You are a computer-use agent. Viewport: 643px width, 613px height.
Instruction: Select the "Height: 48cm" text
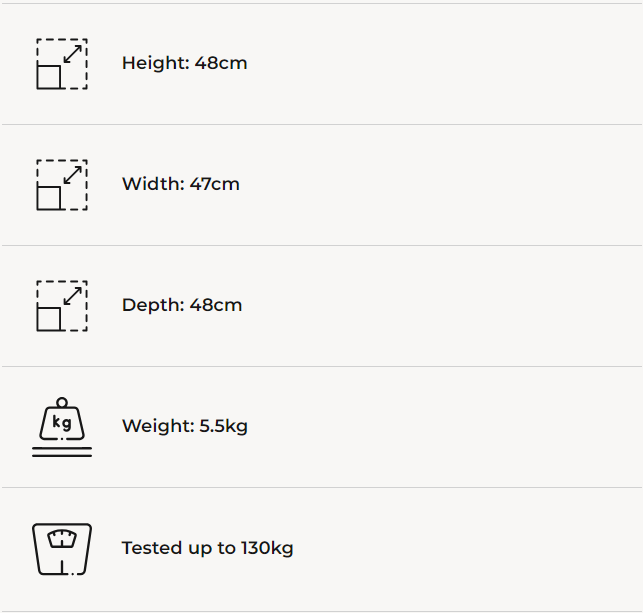[x=184, y=63]
